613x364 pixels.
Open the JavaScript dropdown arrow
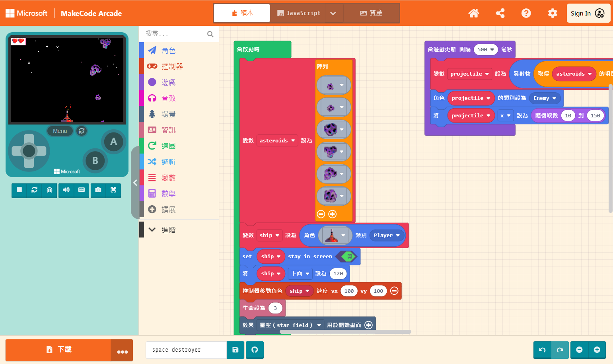click(x=334, y=13)
